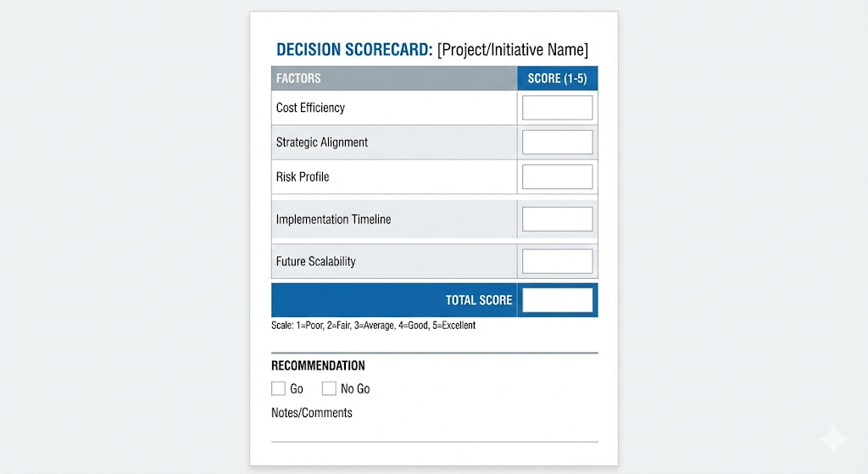
Task: Select the Future Scalability score field
Action: click(x=557, y=261)
